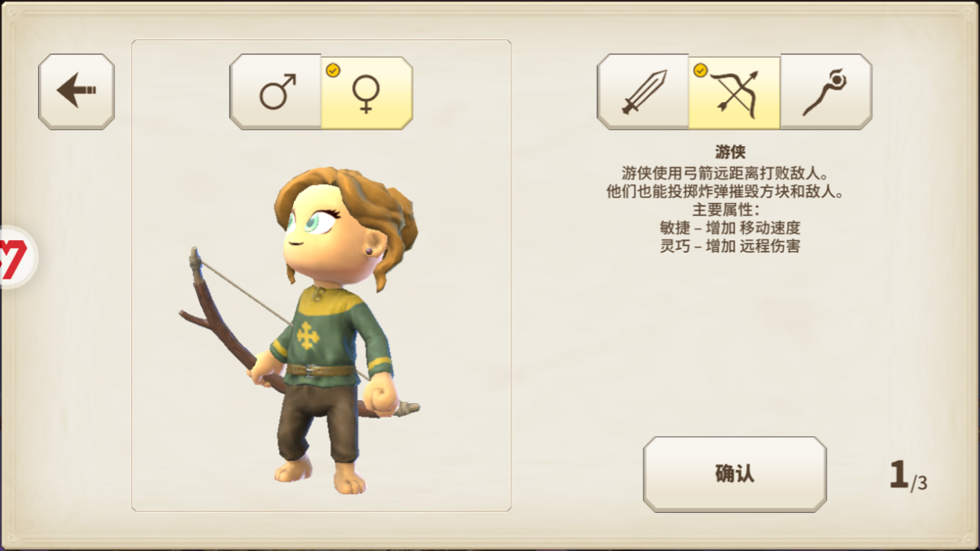Choose the Mage staff class icon
This screenshot has width=980, height=551.
(826, 92)
